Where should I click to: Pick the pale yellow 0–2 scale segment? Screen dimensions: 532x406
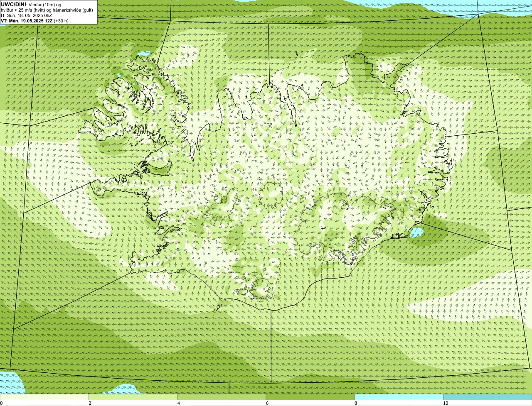(x=44, y=397)
